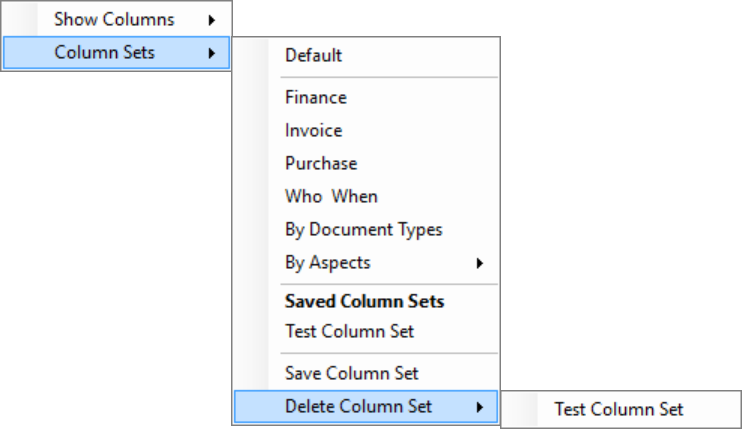Expand the arrow next to Show Columns
The width and height of the screenshot is (742, 429).
212,19
